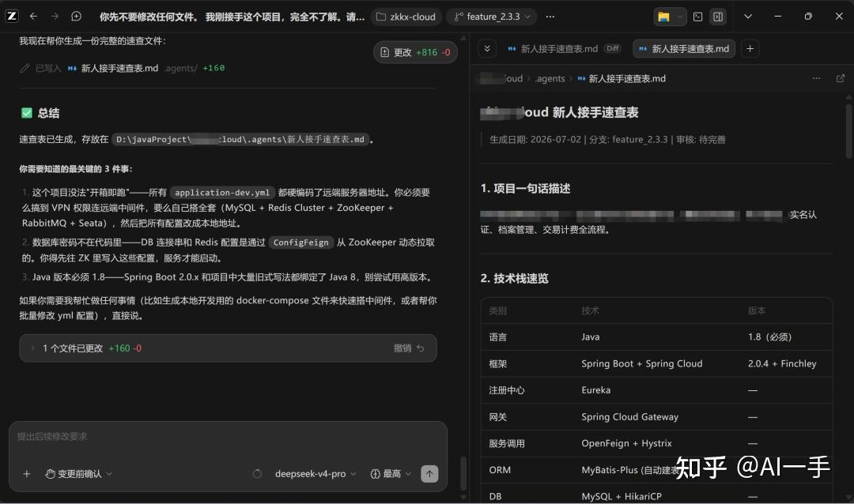Screen dimensions: 854x504
Task: Toggle the terminal panel icon
Action: (697, 17)
